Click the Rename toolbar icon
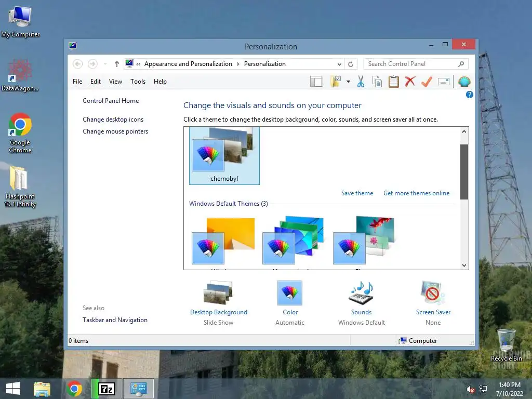Screen dimensions: 532x399 pyautogui.click(x=444, y=82)
